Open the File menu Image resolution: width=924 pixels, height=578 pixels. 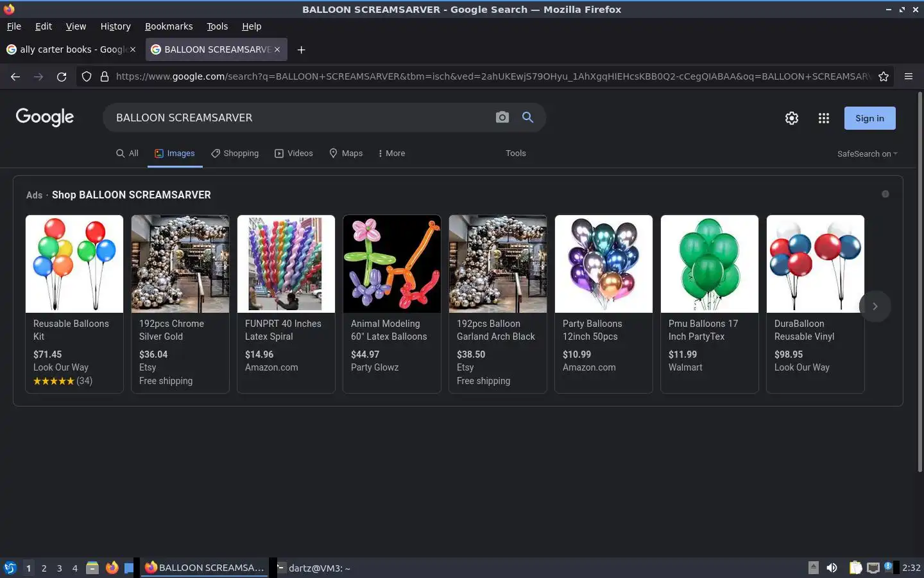click(x=13, y=26)
